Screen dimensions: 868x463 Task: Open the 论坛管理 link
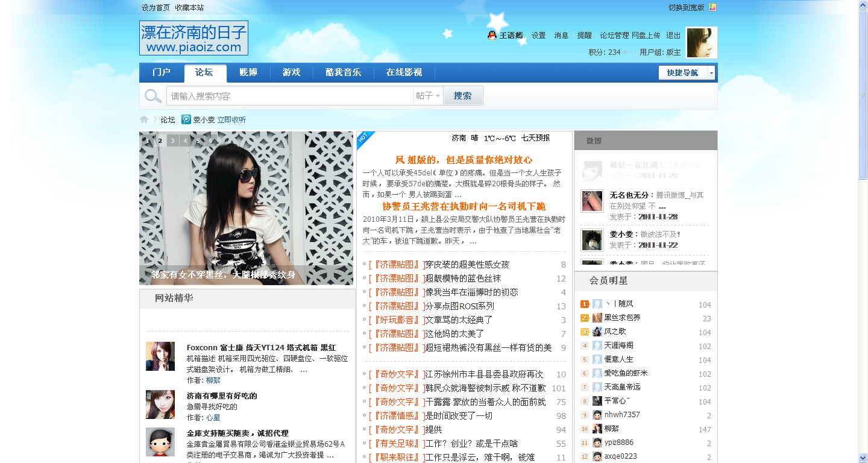pyautogui.click(x=614, y=36)
